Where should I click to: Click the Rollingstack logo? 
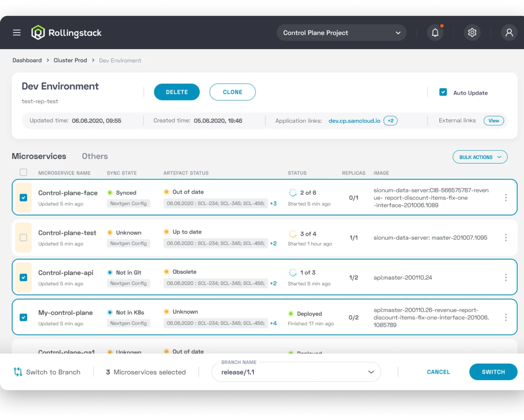coord(66,32)
